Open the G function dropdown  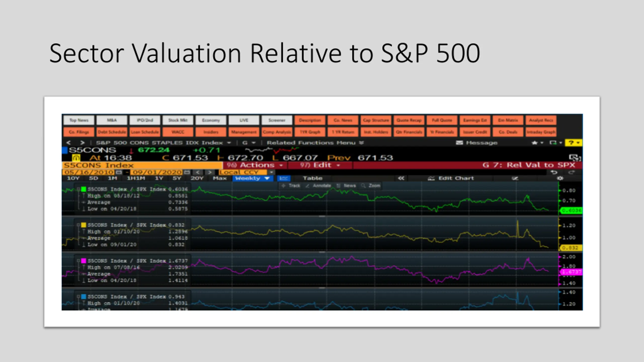(x=254, y=143)
